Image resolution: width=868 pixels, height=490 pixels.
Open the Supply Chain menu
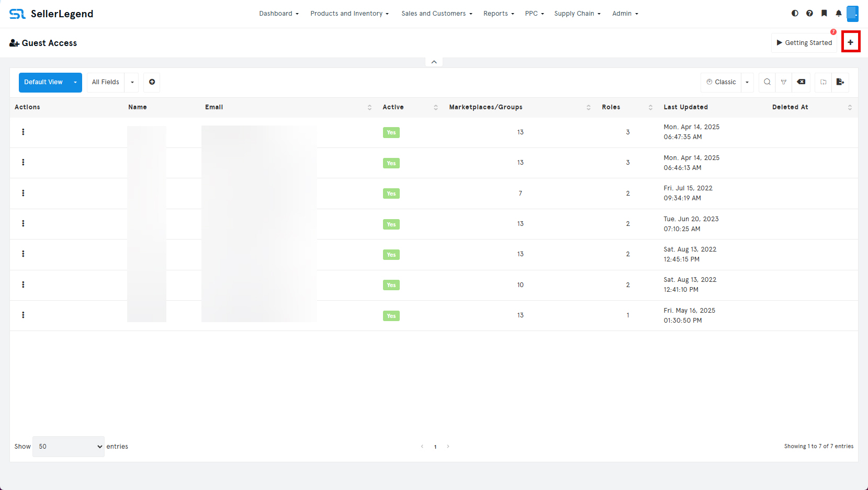point(577,14)
